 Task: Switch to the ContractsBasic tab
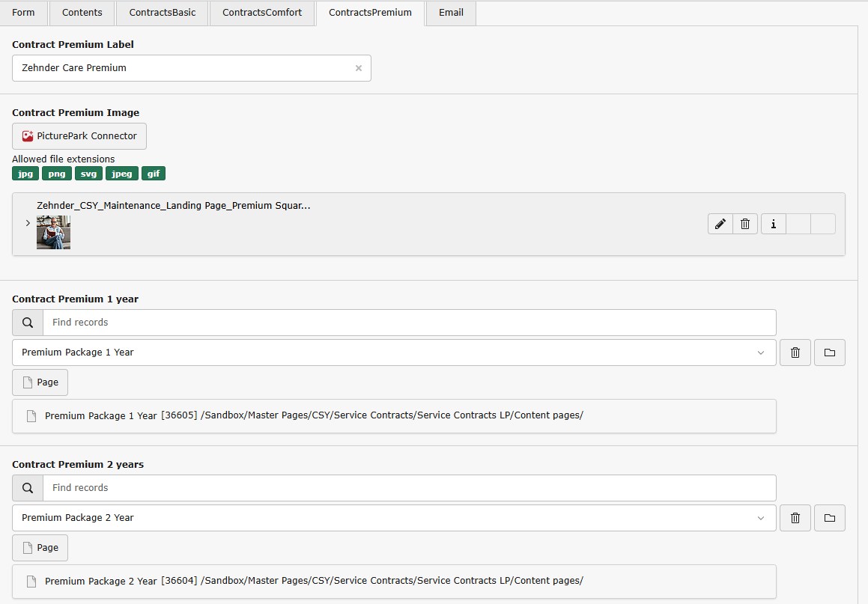163,13
